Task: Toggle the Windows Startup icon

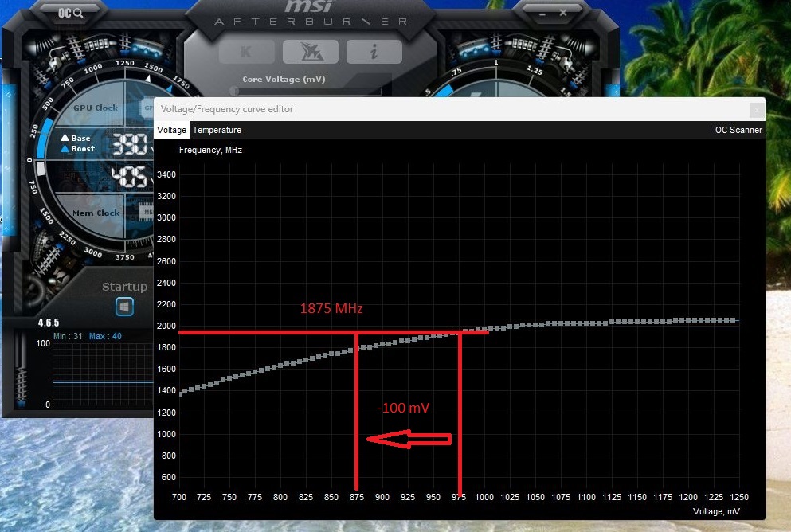Action: [124, 306]
